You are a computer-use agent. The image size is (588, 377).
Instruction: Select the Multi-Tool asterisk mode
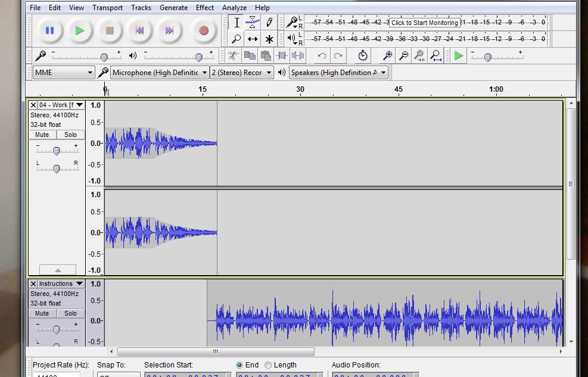tap(269, 39)
